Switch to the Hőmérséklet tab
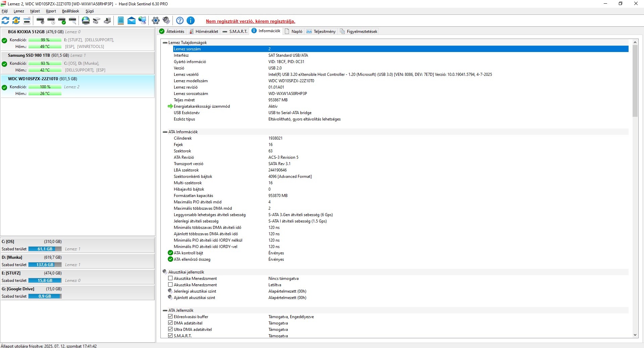The height and width of the screenshot is (348, 644). tap(203, 32)
